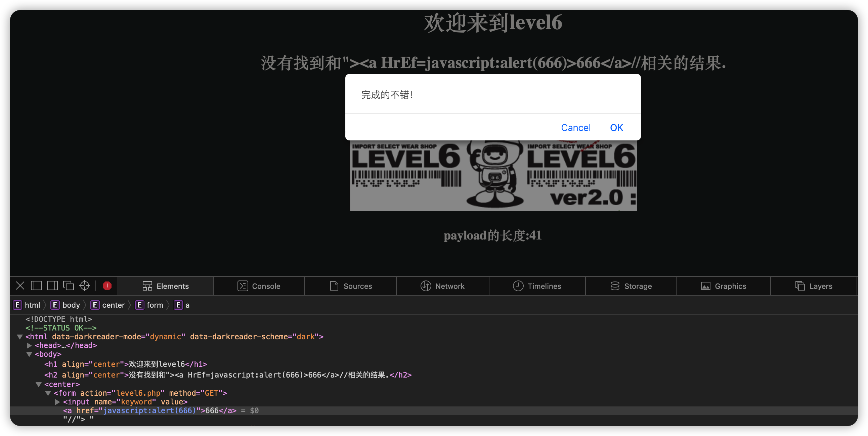
Task: Dock inspector to the left side
Action: 36,286
